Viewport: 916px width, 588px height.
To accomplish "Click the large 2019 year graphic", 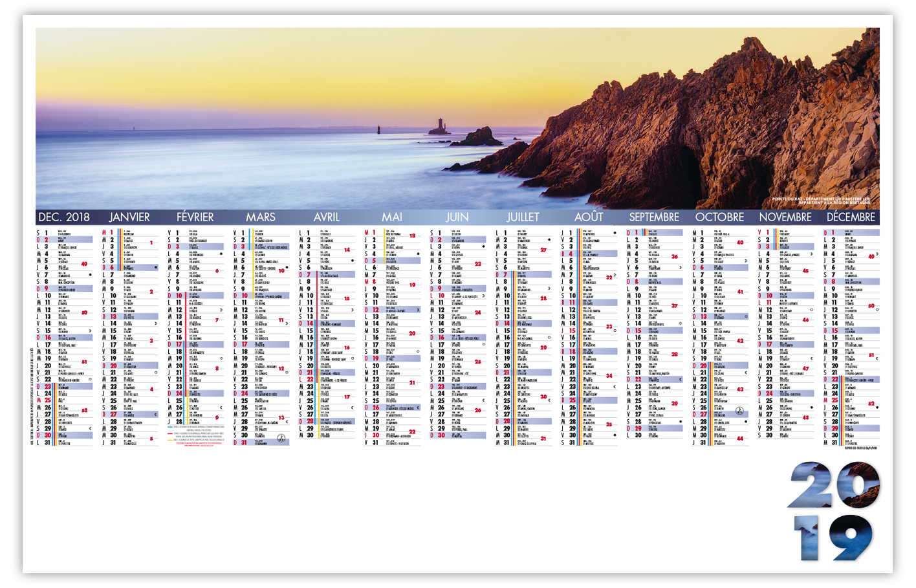I will (x=834, y=512).
